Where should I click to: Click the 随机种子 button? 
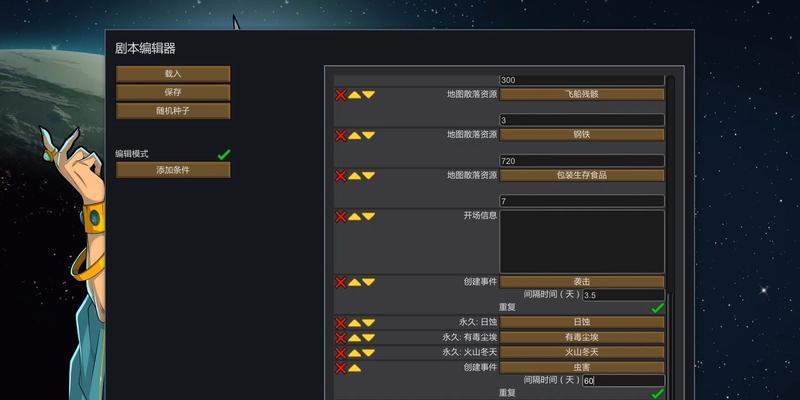(x=173, y=111)
